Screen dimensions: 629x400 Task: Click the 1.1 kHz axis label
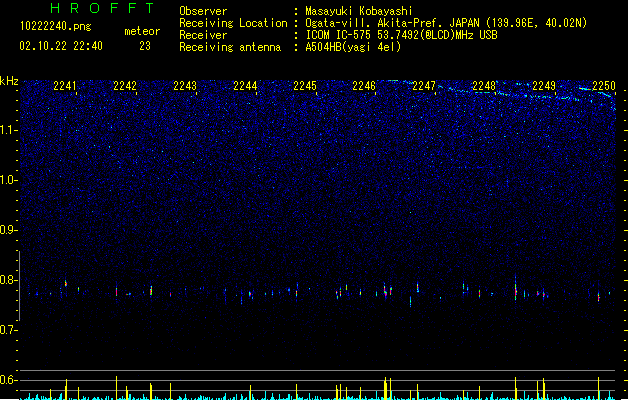pyautogui.click(x=8, y=130)
